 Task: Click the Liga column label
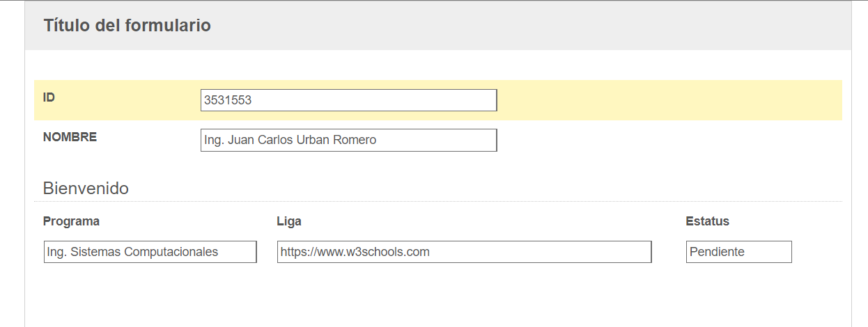(289, 221)
